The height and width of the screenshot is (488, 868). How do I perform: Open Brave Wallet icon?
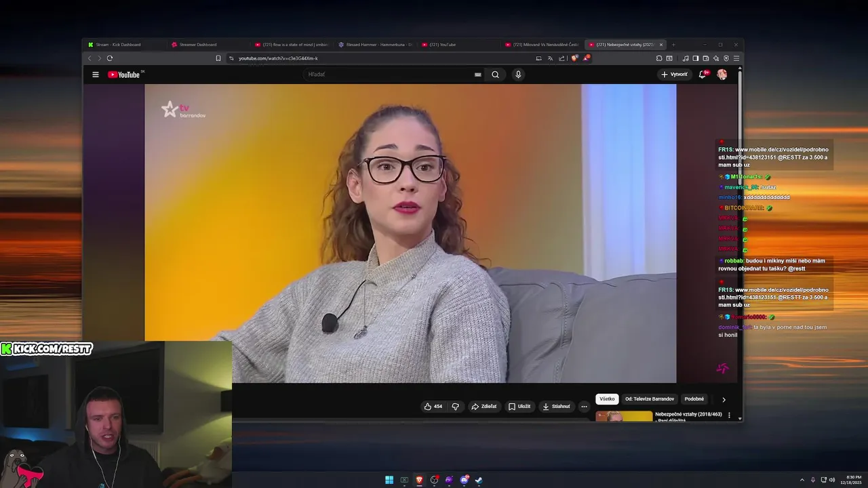(x=706, y=58)
